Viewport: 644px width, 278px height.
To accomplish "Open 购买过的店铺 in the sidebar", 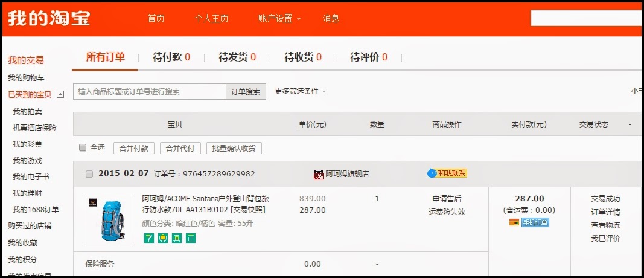I will point(30,226).
